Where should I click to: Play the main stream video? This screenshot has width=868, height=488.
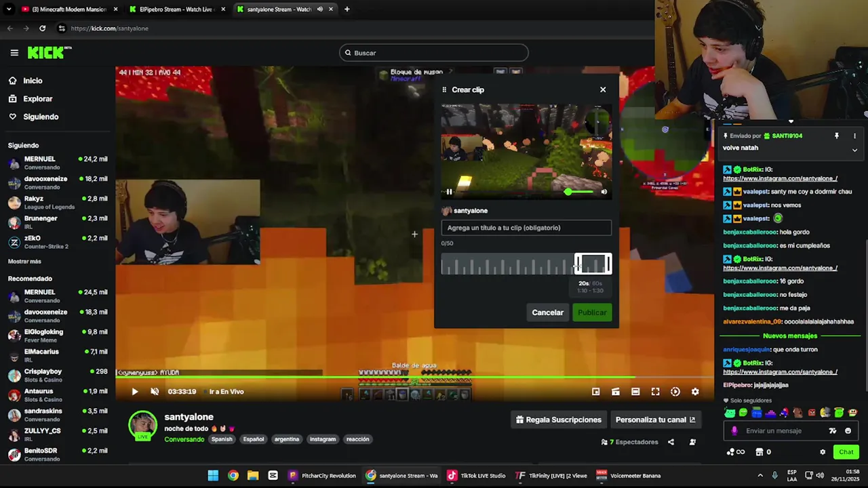coord(134,392)
